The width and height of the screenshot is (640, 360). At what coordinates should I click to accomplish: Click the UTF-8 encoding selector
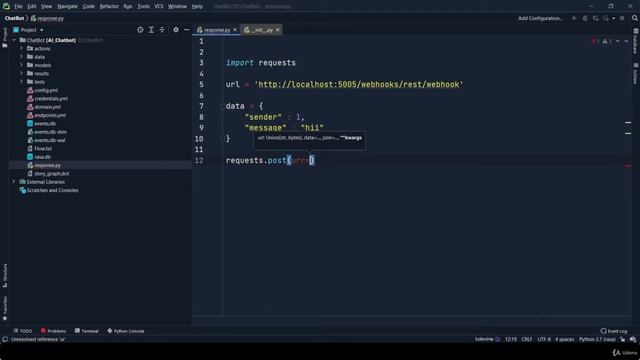tap(544, 339)
